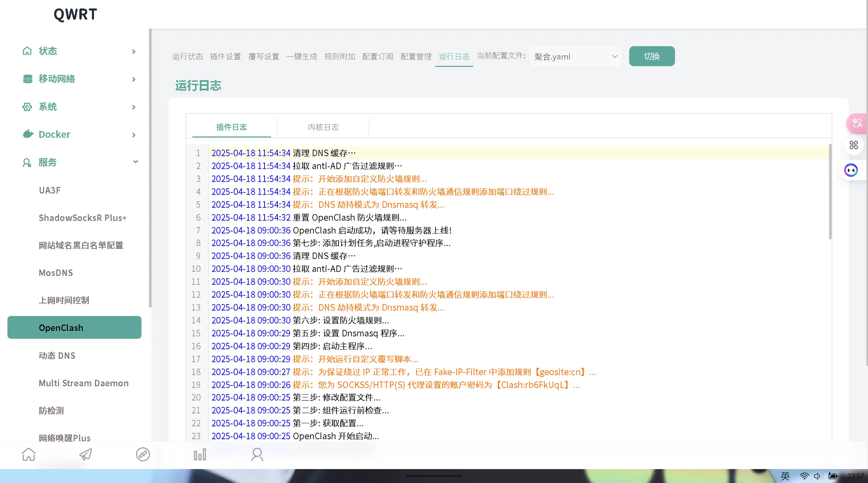Switch to the 插件设置 tab
The image size is (868, 483).
(225, 56)
